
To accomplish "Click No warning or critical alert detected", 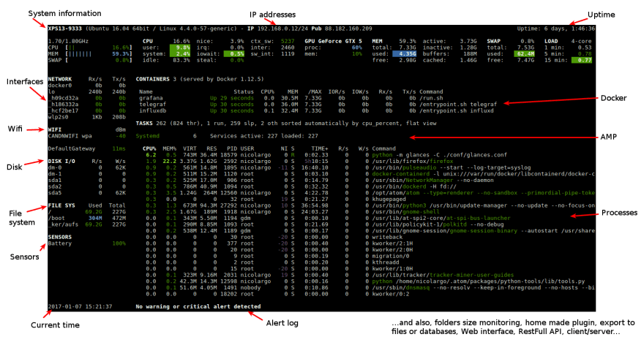I will pos(198,306).
